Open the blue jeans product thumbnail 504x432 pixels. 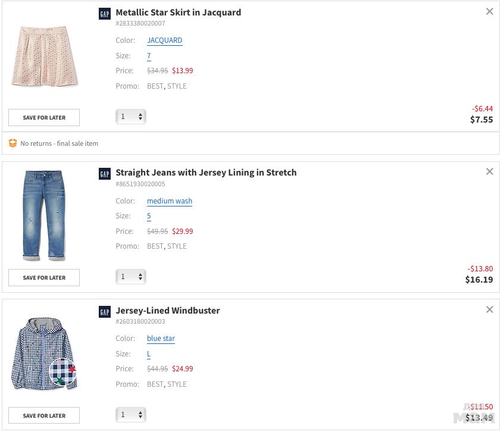point(44,215)
